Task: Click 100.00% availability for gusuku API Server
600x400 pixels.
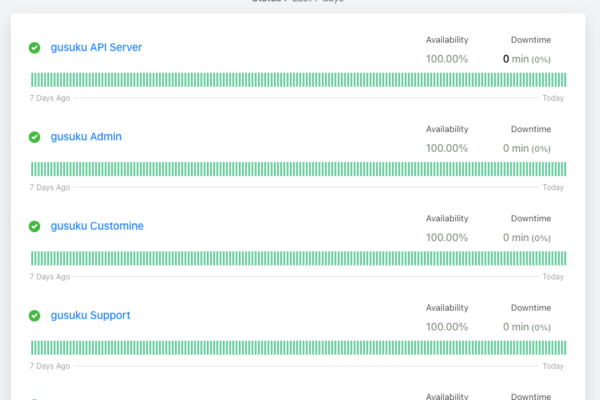Action: (447, 59)
